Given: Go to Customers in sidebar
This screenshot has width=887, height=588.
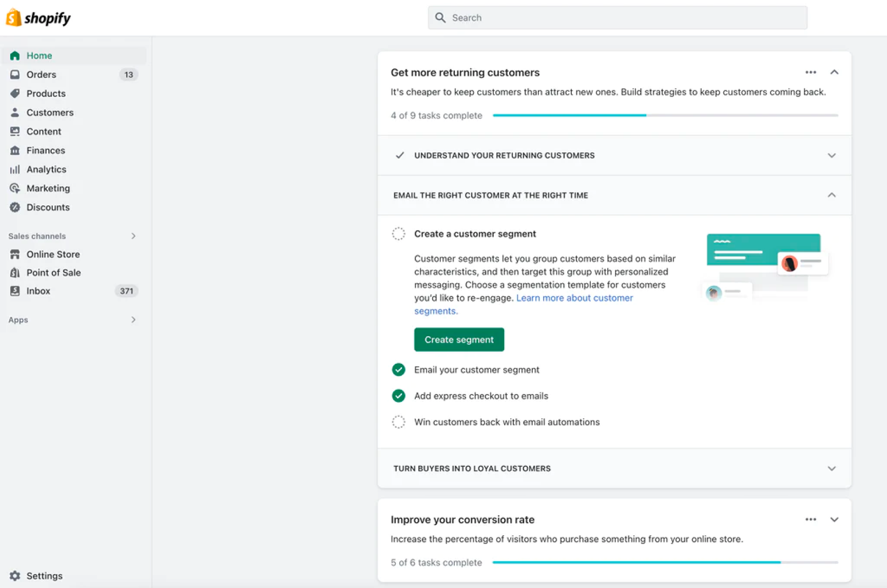Looking at the screenshot, I should 50,112.
